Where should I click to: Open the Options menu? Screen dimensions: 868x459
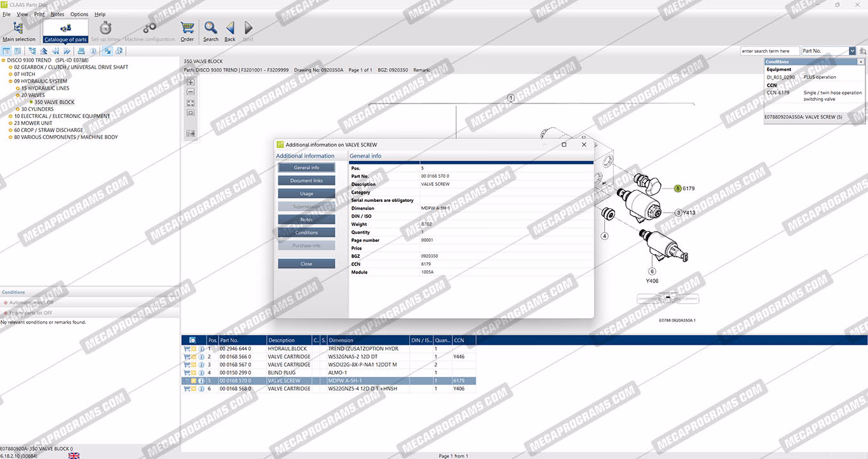79,14
